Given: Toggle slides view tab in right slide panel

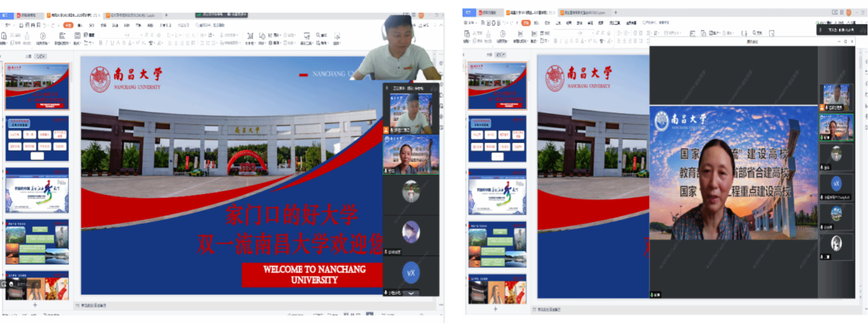Looking at the screenshot, I should (x=500, y=54).
